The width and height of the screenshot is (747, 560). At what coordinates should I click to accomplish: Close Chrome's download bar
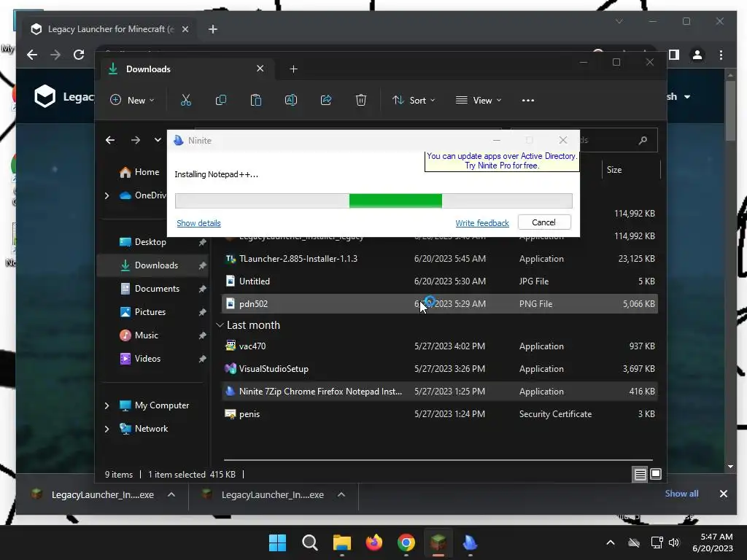point(723,494)
